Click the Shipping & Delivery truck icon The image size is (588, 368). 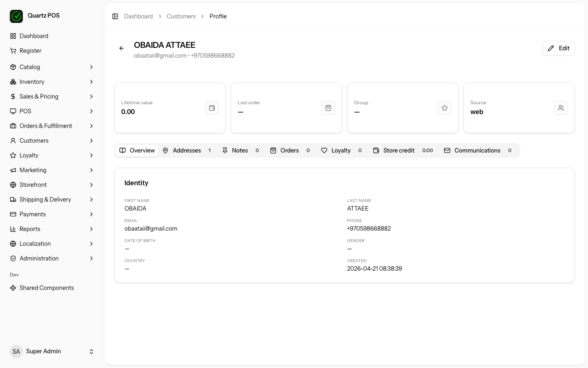click(13, 200)
